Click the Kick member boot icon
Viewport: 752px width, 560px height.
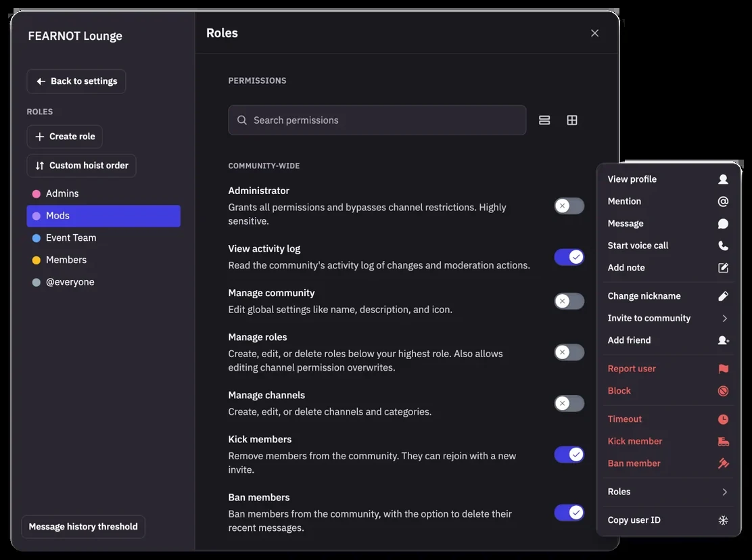tap(723, 441)
